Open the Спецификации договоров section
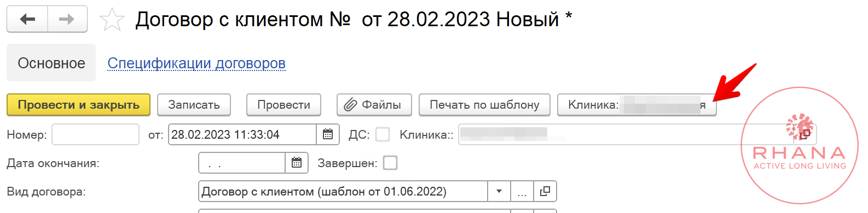 [196, 63]
